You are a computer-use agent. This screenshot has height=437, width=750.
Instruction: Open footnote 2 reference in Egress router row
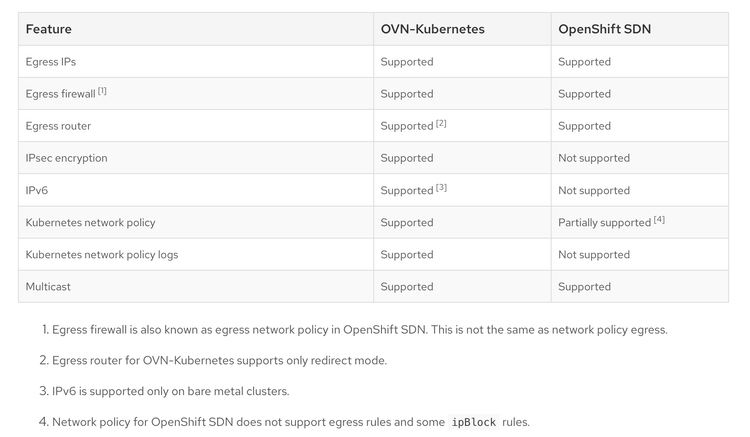coord(441,123)
